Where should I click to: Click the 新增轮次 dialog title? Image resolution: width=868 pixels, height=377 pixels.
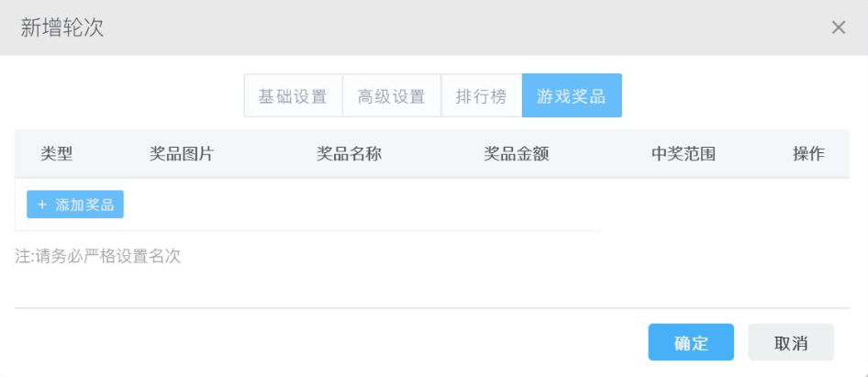pyautogui.click(x=62, y=28)
